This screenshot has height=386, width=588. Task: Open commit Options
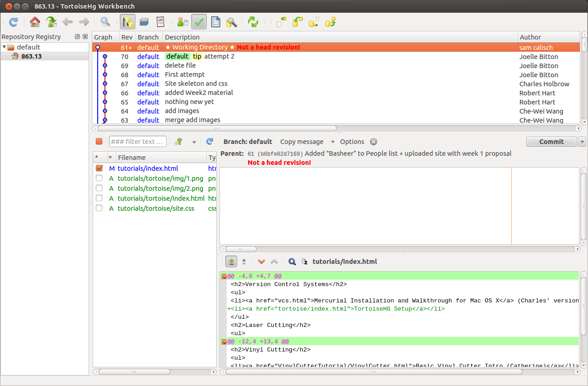pyautogui.click(x=352, y=142)
